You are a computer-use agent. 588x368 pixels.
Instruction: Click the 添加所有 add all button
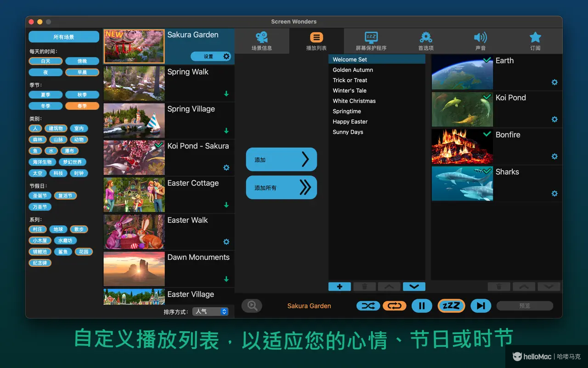282,188
